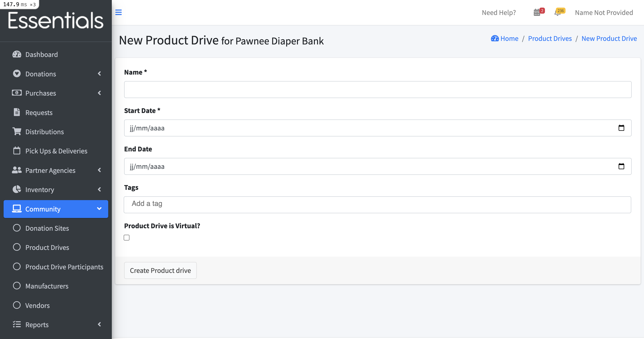Click the hamburger menu toggle icon
This screenshot has width=644, height=339.
[x=118, y=12]
